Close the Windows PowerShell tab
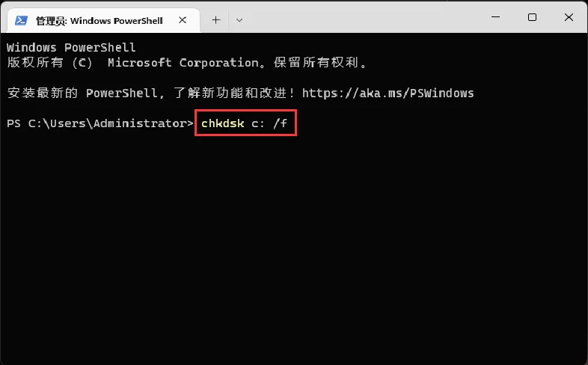The width and height of the screenshot is (588, 365). click(x=184, y=20)
